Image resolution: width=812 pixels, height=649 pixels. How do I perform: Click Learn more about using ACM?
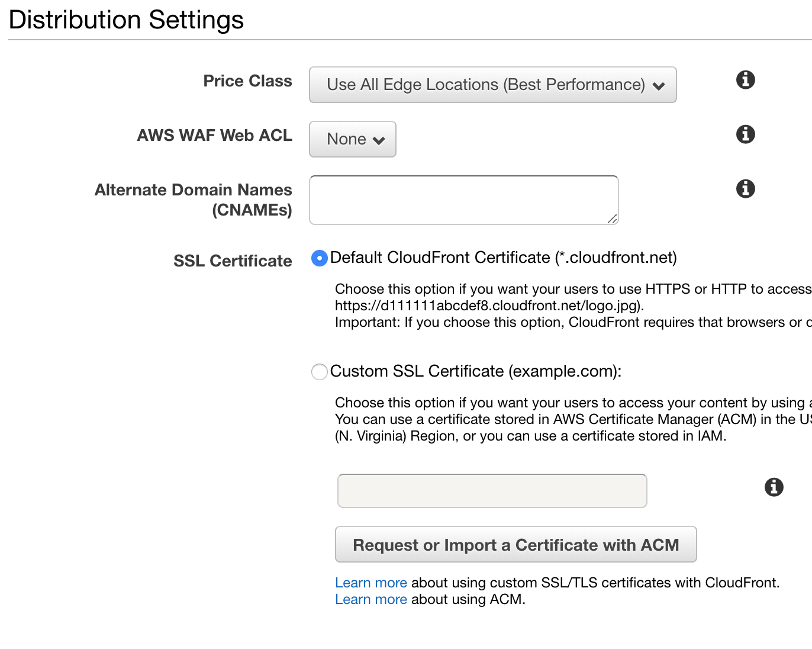click(370, 599)
